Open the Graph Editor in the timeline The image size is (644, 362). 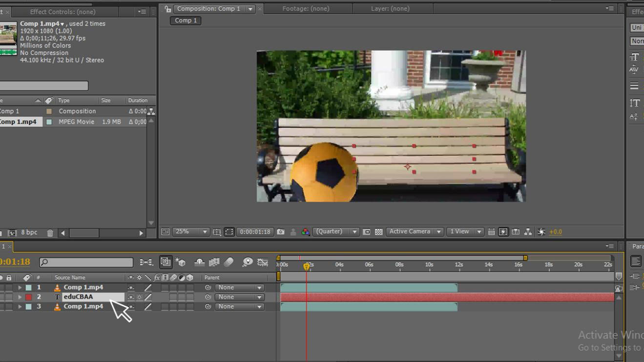coord(263,262)
